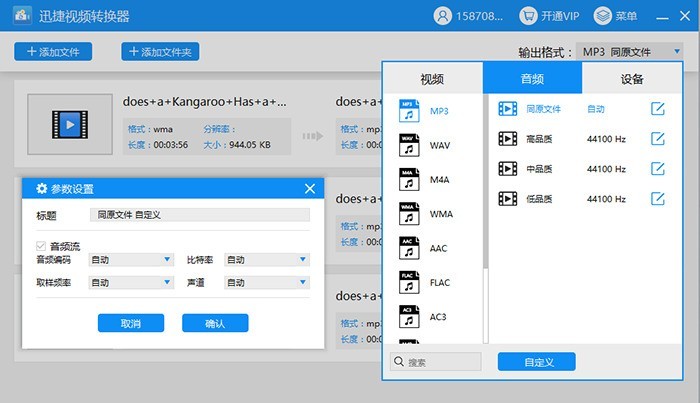This screenshot has height=403, width=700.
Task: Open the 菜单 layers icon
Action: coord(603,16)
